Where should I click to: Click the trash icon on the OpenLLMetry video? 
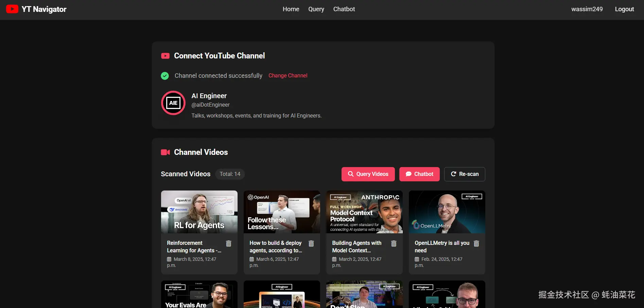(x=476, y=243)
